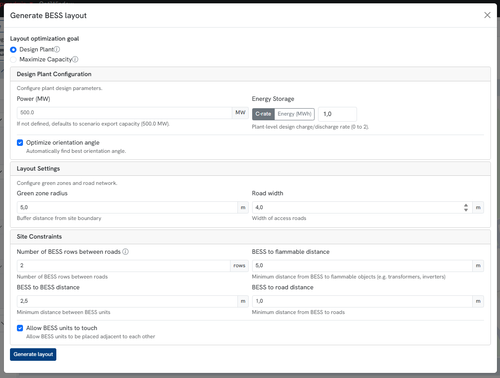Viewport: 500px width, 378px height.
Task: Click the info icon beside BESS rows between roads
Action: (x=125, y=252)
